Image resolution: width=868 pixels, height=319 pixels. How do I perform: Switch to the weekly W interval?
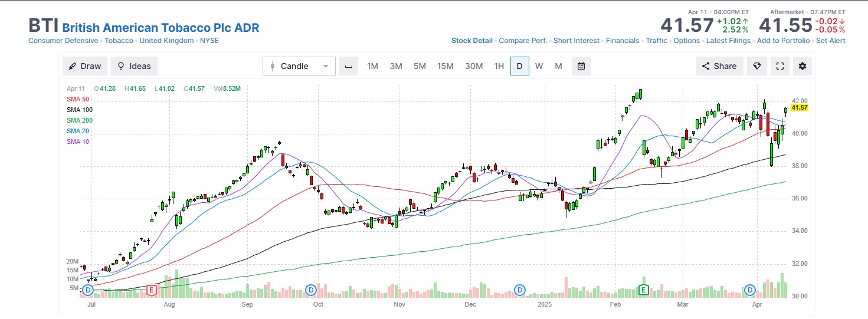[539, 66]
